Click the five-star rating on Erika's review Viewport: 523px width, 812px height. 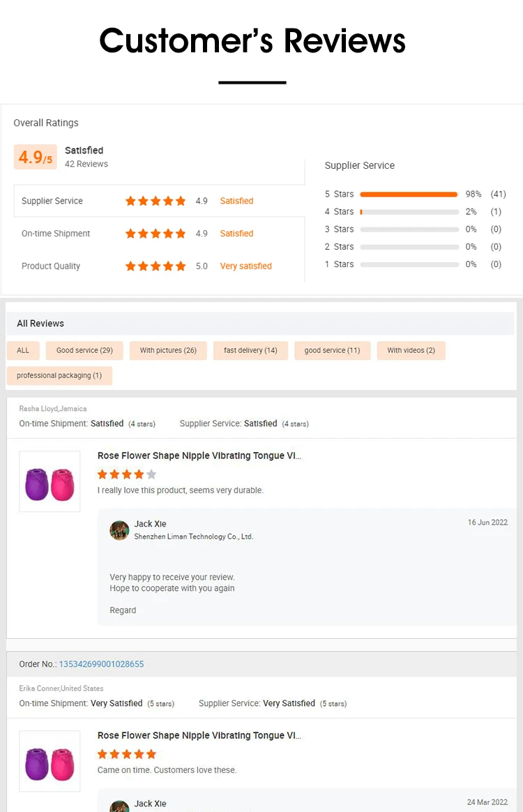[127, 754]
